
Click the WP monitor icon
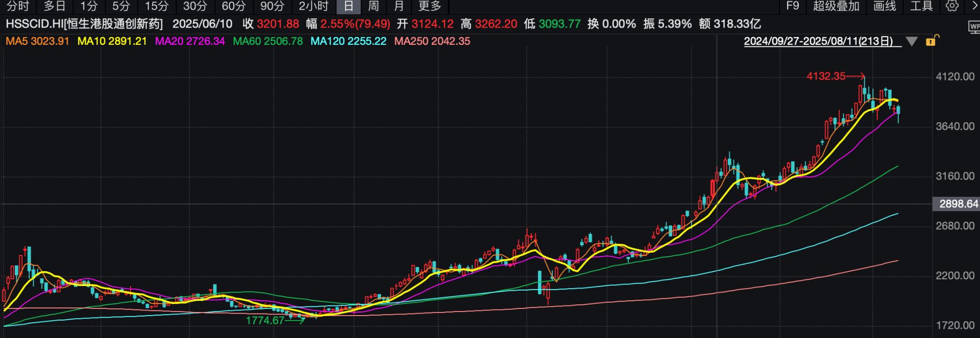(x=974, y=27)
